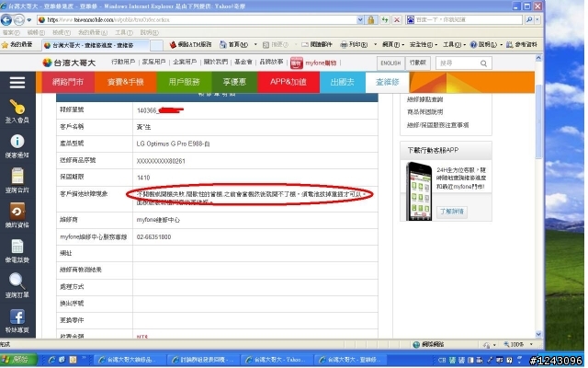Open the 我的最愛 favorites star button
The width and height of the screenshot is (588, 368).
click(17, 45)
